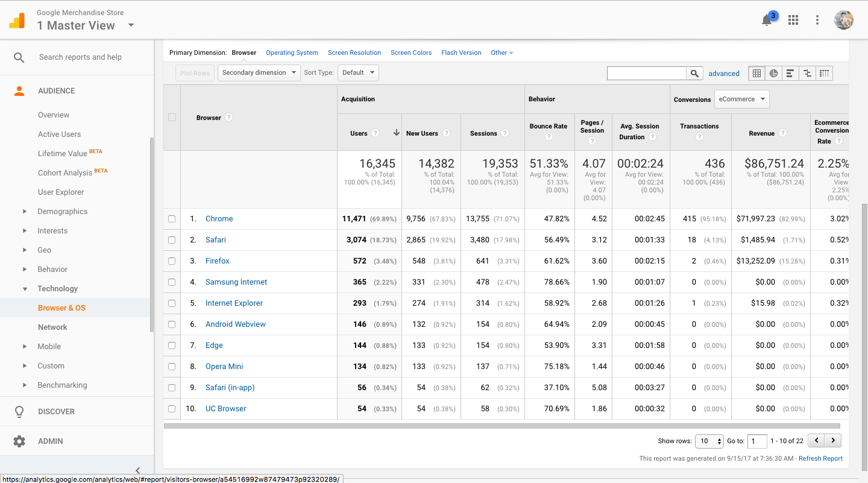The image size is (868, 483).
Task: Go to previous page of rows
Action: click(x=816, y=441)
